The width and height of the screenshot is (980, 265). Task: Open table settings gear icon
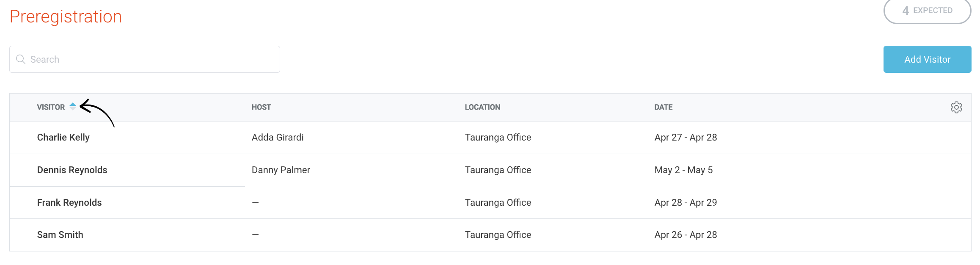click(x=956, y=107)
